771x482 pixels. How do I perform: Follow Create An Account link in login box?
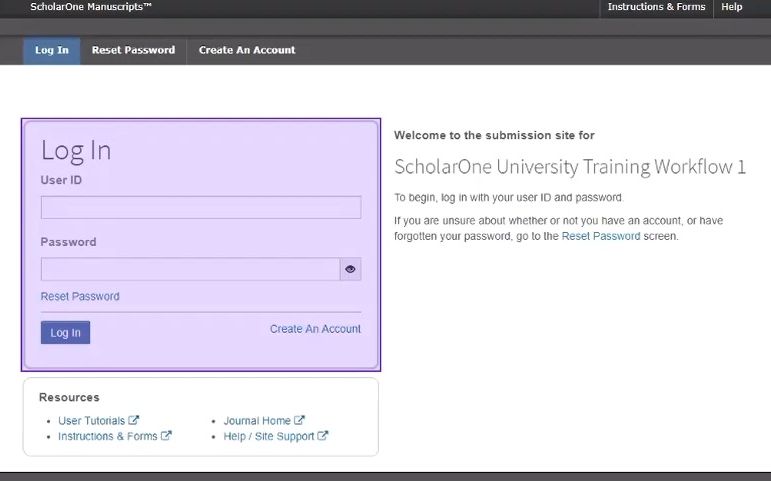[315, 329]
